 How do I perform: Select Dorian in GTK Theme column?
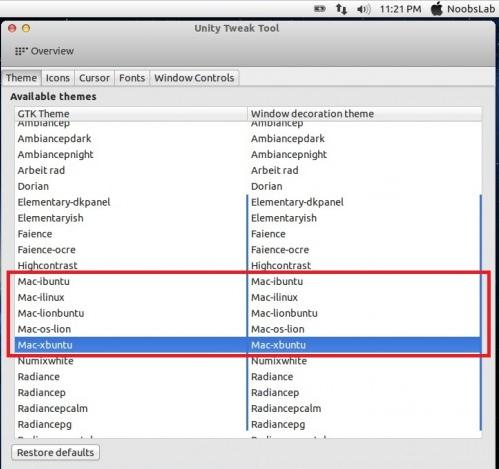pyautogui.click(x=131, y=186)
